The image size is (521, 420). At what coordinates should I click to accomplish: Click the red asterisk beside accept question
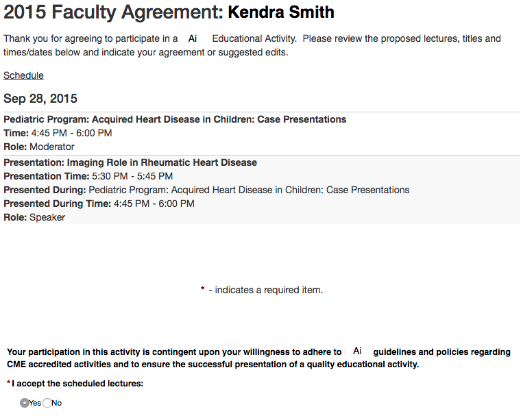(8, 384)
